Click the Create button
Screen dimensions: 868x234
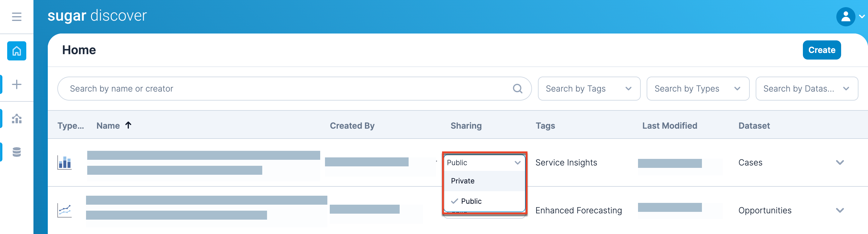(821, 50)
